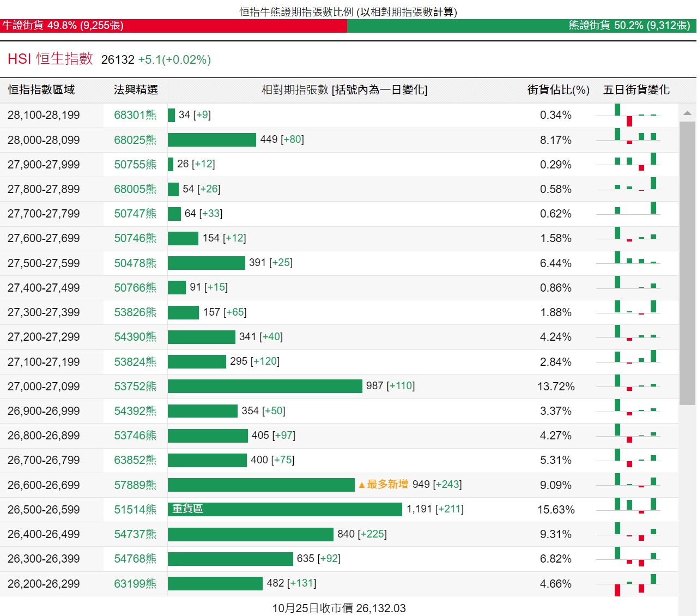Screen dimensions: 697x616
Task: Select the 53752熊 warrant link
Action: coord(135,386)
